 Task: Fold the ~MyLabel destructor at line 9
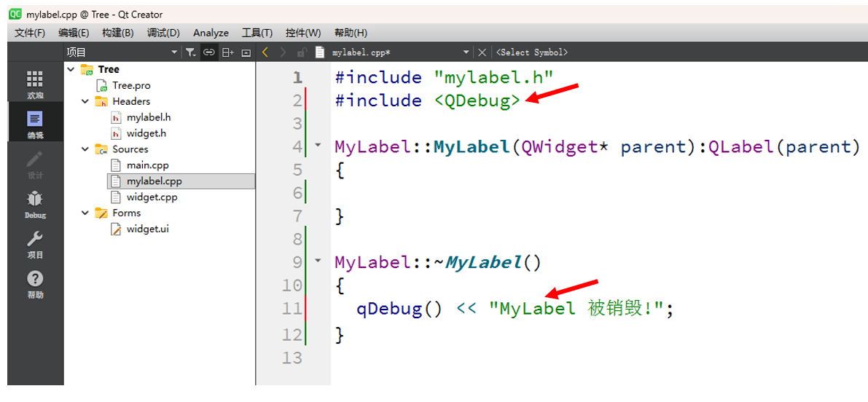tap(318, 260)
